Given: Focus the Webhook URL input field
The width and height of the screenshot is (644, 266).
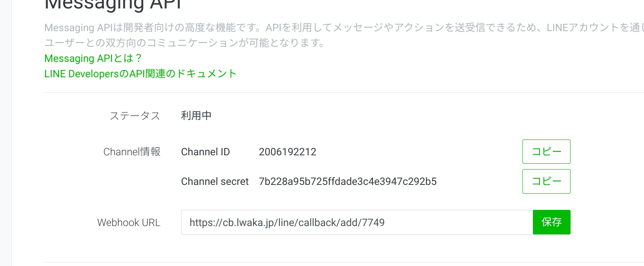Looking at the screenshot, I should (x=357, y=222).
